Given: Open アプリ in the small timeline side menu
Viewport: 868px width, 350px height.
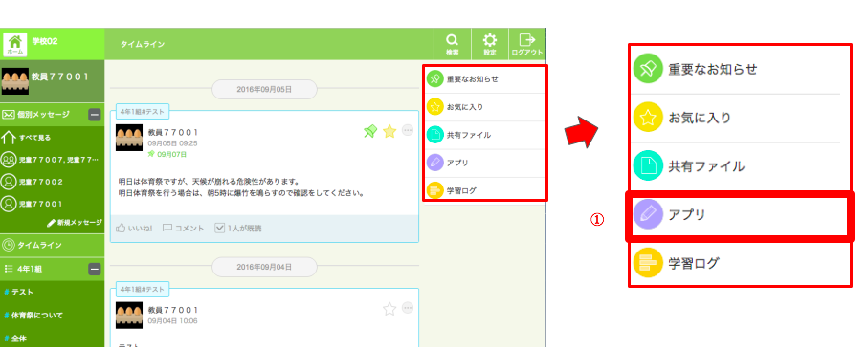Looking at the screenshot, I should pos(485,164).
